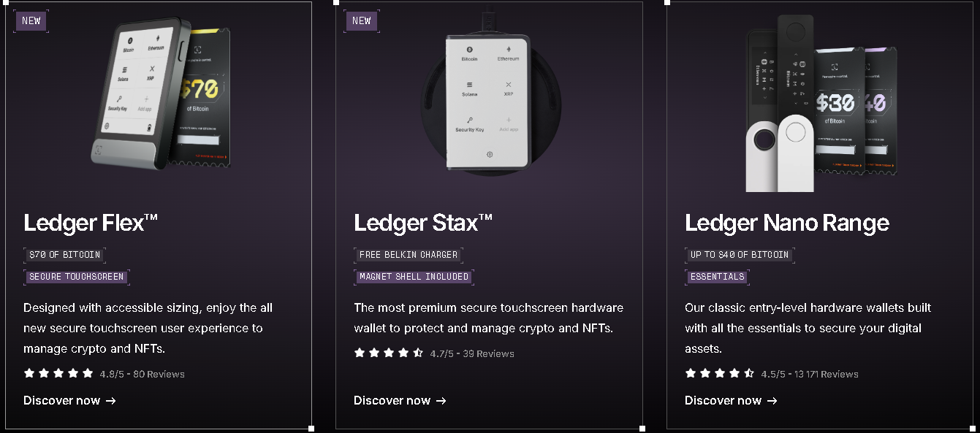The height and width of the screenshot is (433, 980).
Task: Click the Ledger Stax title
Action: [423, 223]
